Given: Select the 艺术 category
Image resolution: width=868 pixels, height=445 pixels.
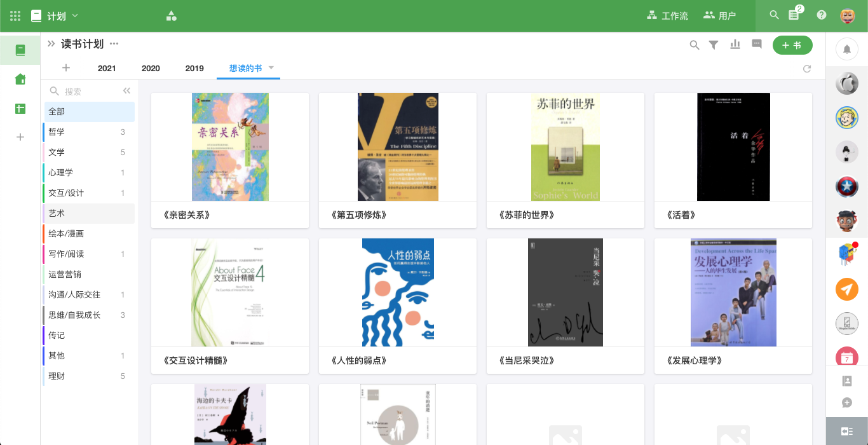Looking at the screenshot, I should (x=89, y=214).
